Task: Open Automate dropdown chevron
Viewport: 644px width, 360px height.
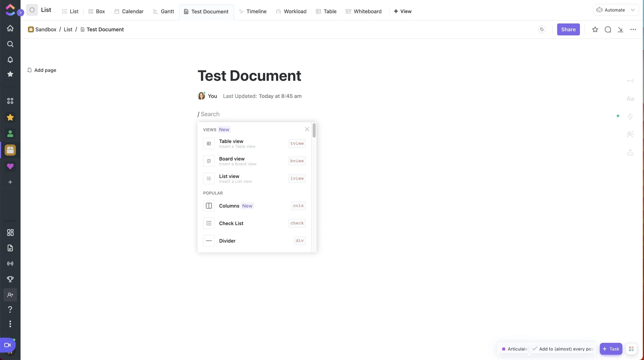Action: click(x=633, y=10)
